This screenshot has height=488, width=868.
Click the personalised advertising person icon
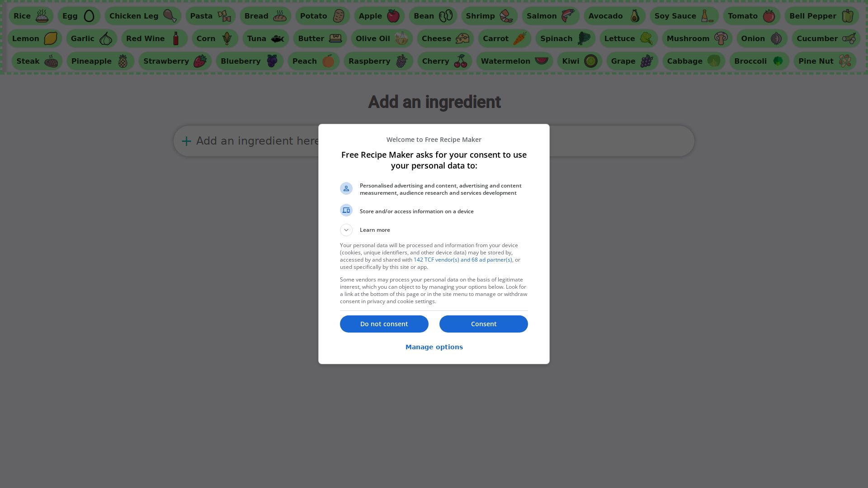tap(346, 188)
